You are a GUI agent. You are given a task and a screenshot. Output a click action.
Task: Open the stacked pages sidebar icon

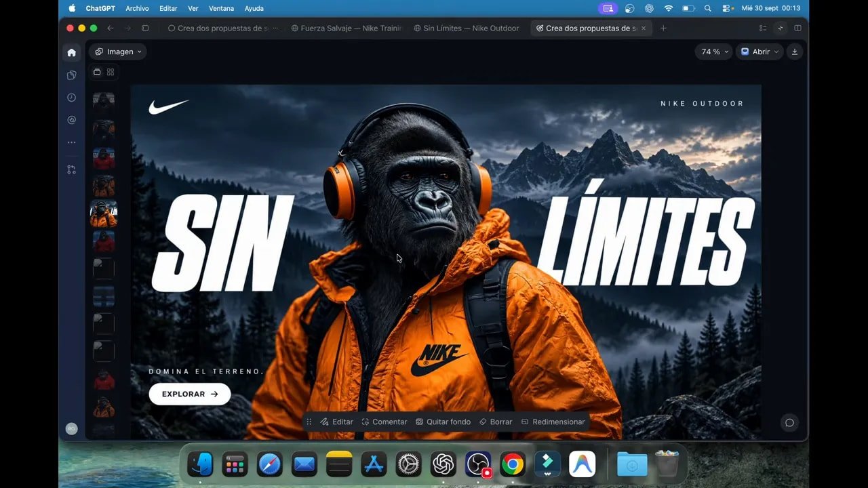tap(71, 75)
